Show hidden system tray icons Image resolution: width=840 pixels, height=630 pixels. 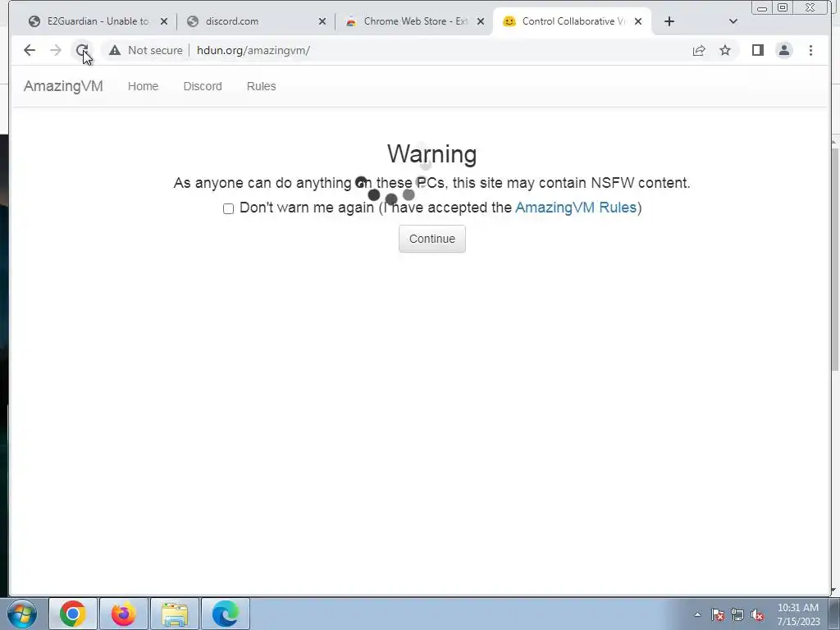pos(697,614)
